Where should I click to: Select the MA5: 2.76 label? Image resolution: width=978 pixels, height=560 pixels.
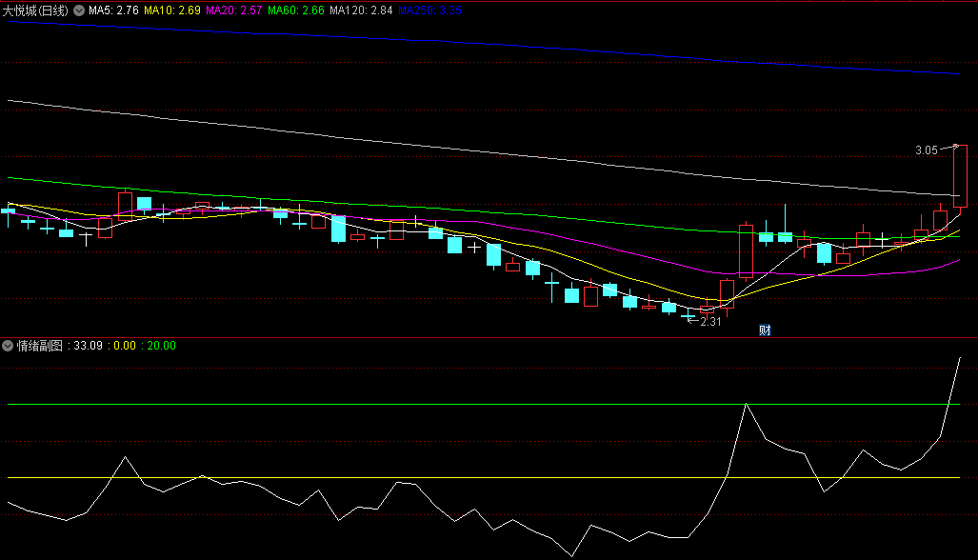(x=113, y=10)
